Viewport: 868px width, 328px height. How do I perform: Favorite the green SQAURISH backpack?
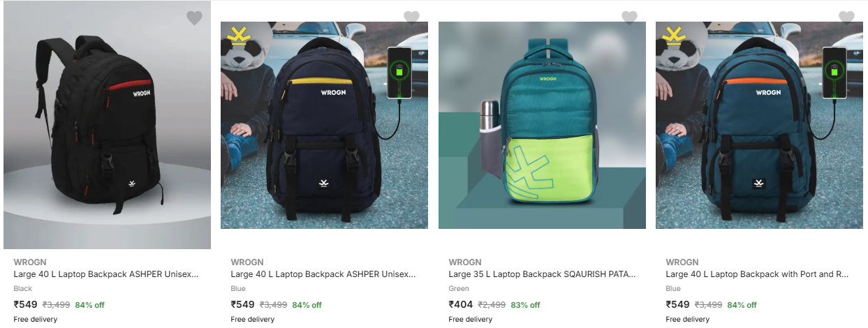(629, 17)
